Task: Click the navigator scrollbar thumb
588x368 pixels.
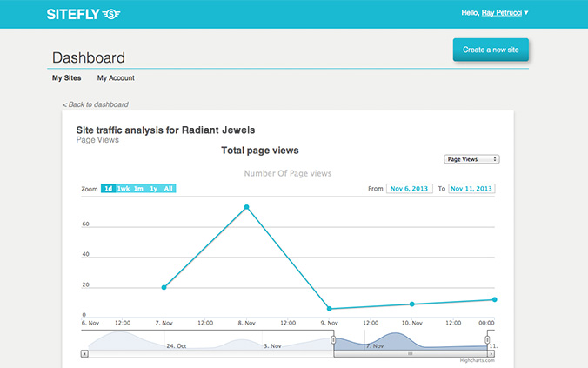Action: [x=411, y=354]
